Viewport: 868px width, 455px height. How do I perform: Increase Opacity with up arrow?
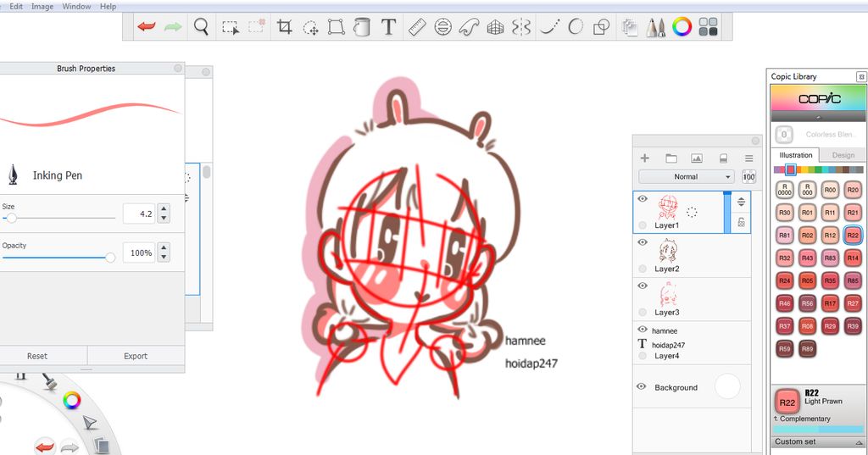pyautogui.click(x=164, y=248)
